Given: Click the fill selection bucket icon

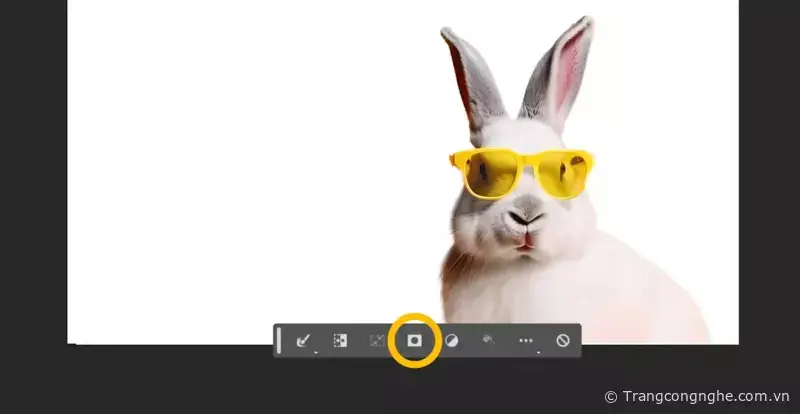Looking at the screenshot, I should pyautogui.click(x=488, y=341).
